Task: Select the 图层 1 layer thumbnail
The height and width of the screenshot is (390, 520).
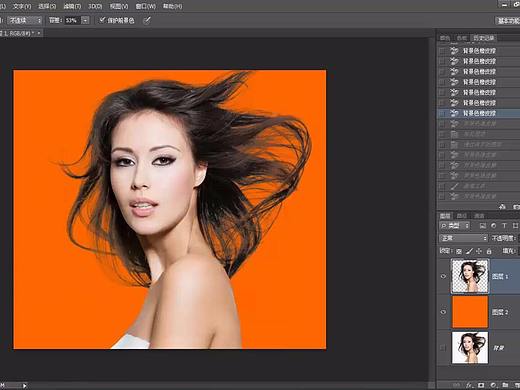Action: 470,276
